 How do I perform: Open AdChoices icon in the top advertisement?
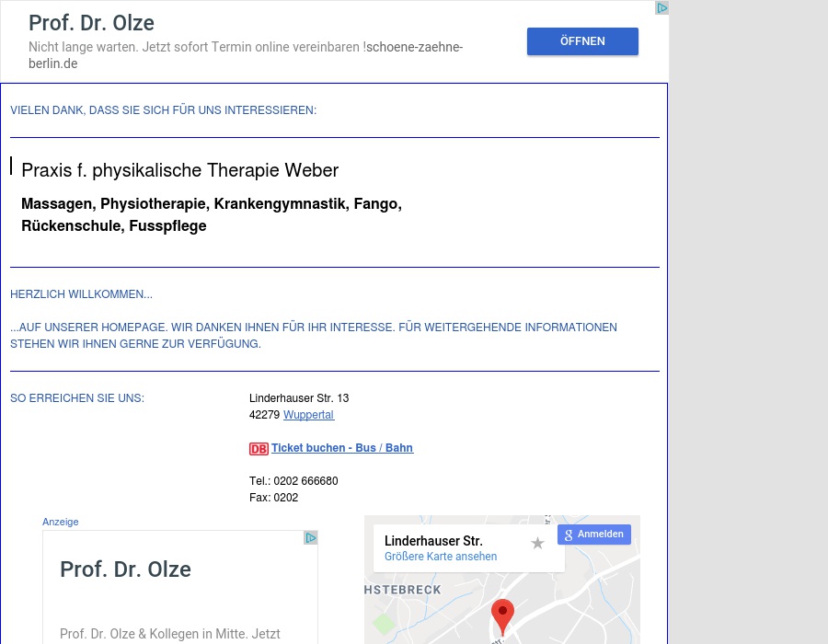coord(661,7)
